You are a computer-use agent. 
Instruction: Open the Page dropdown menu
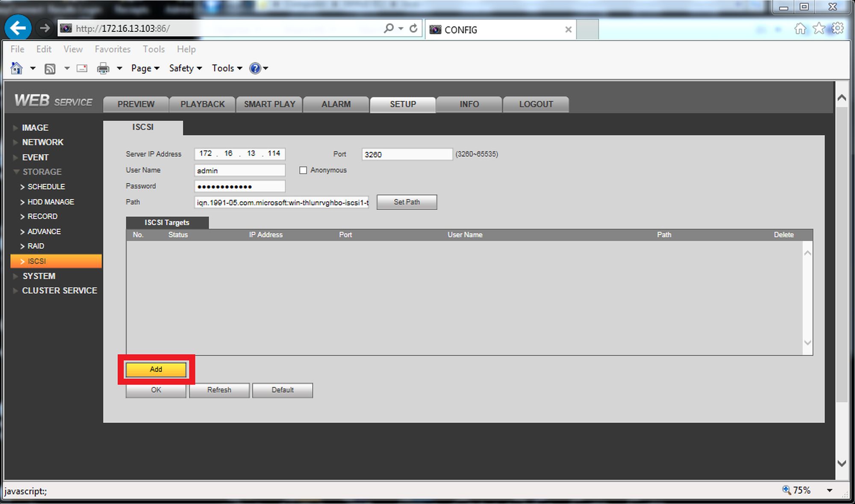coord(145,68)
